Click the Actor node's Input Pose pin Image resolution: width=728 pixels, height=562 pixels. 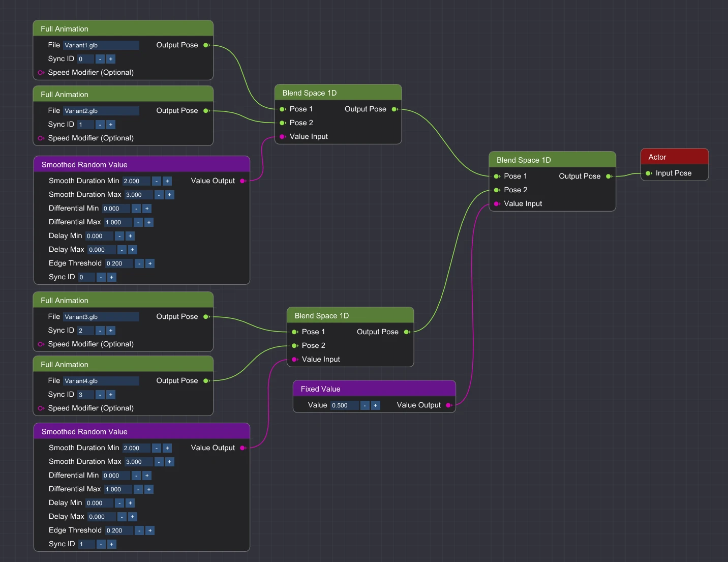tap(649, 173)
